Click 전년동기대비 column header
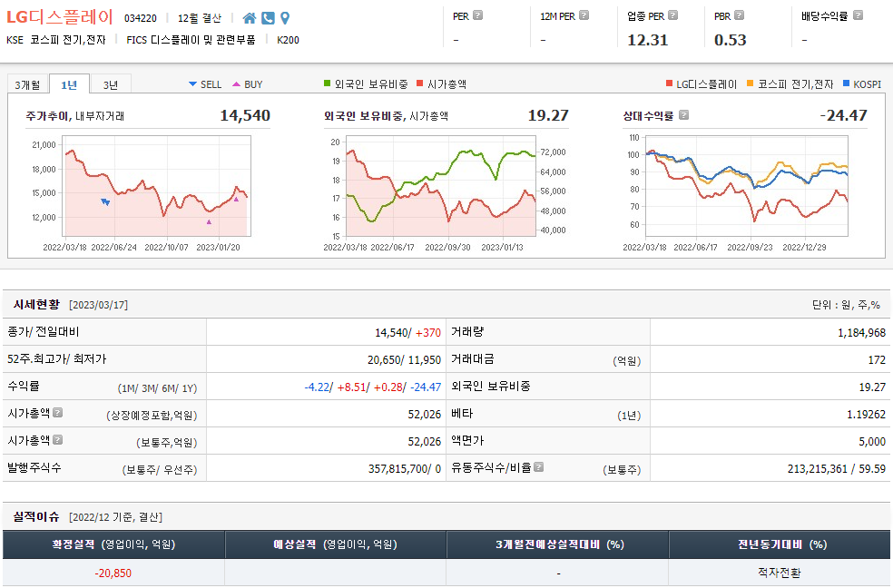 780,544
